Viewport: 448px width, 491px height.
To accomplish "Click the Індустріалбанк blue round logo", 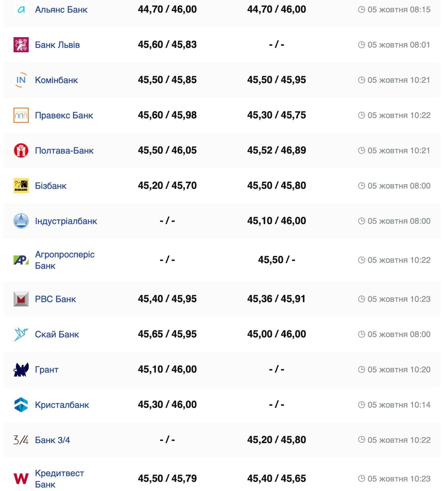I will point(21,221).
